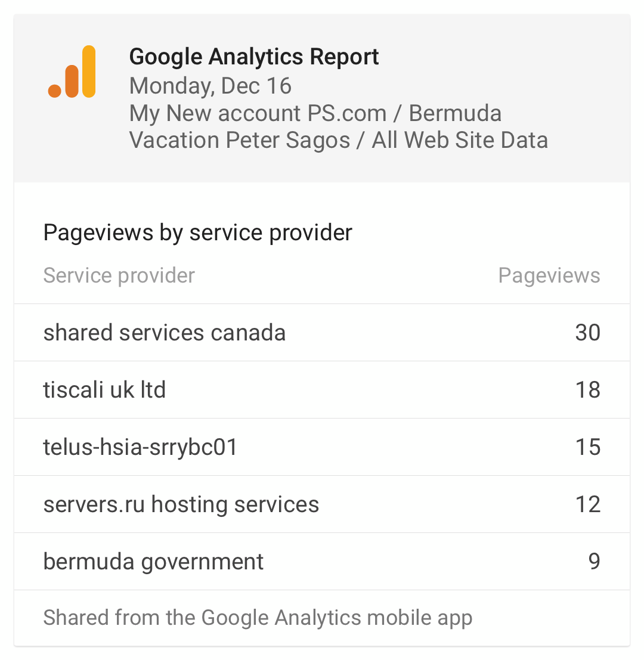Viewport: 644px width, 660px height.
Task: Select the tiscali uk ltd row
Action: pyautogui.click(x=322, y=390)
